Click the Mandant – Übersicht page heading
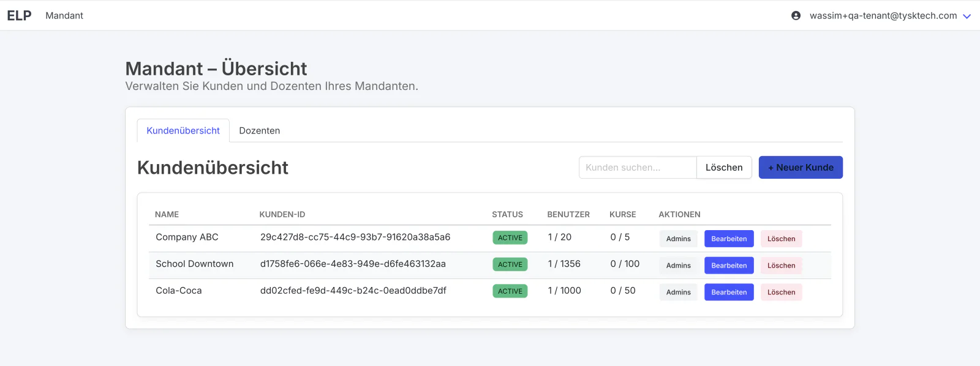Screen dimensions: 980x366 [x=216, y=69]
